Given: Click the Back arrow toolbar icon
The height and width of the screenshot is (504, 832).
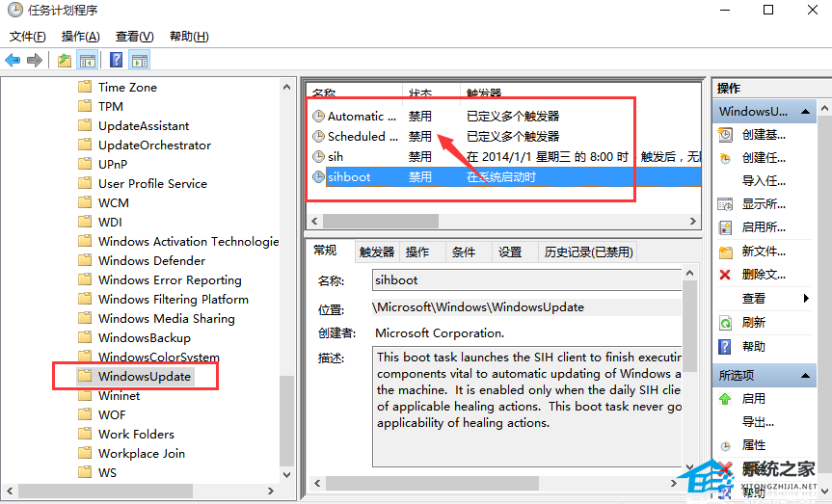Looking at the screenshot, I should click(13, 61).
